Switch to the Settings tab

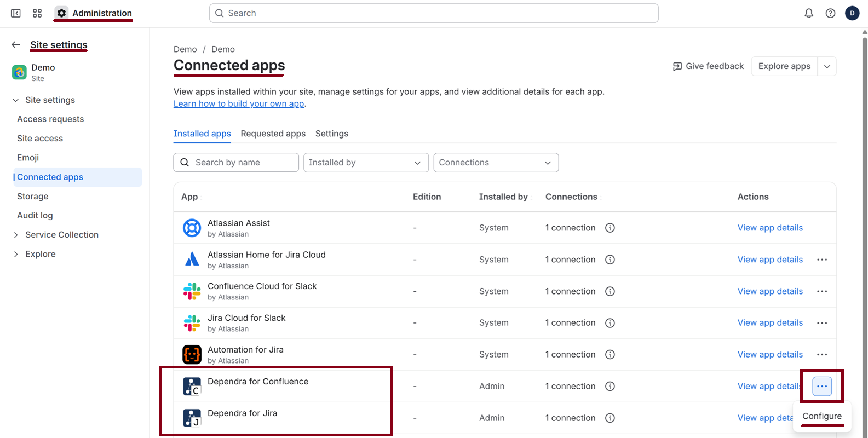click(x=332, y=134)
